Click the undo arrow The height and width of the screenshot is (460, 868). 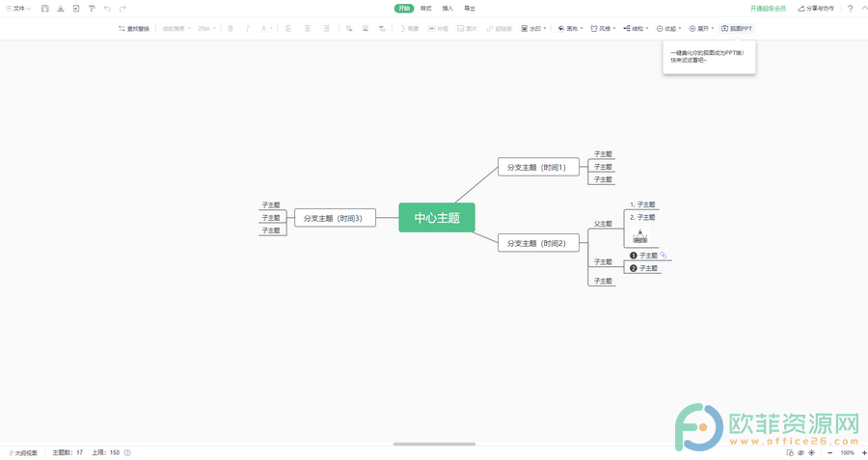[107, 9]
